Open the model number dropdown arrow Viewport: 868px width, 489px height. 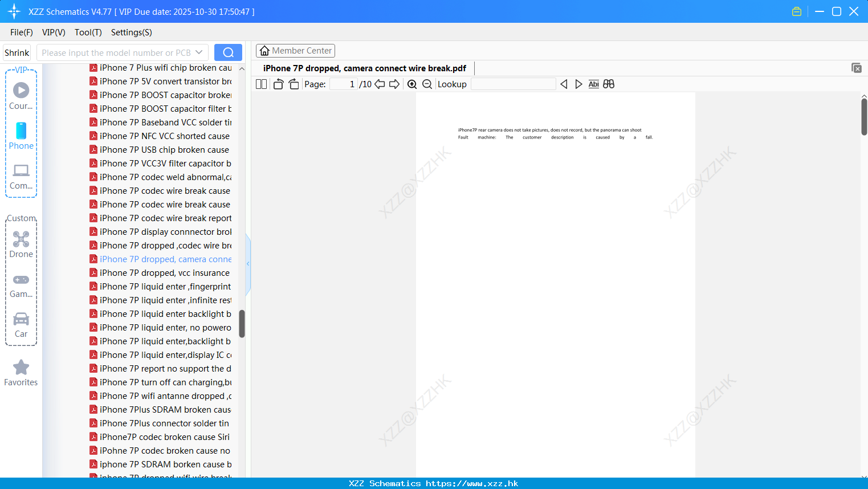click(x=199, y=52)
